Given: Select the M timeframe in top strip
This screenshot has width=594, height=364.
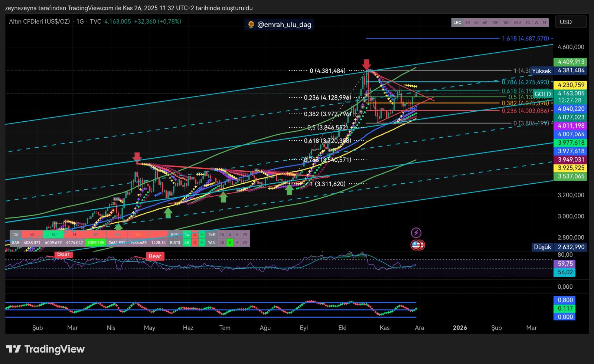Looking at the screenshot, I should [x=544, y=23].
